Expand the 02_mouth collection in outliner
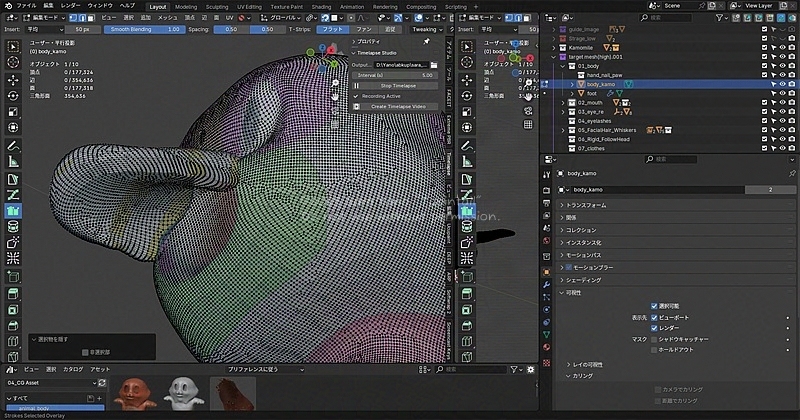 [x=565, y=102]
